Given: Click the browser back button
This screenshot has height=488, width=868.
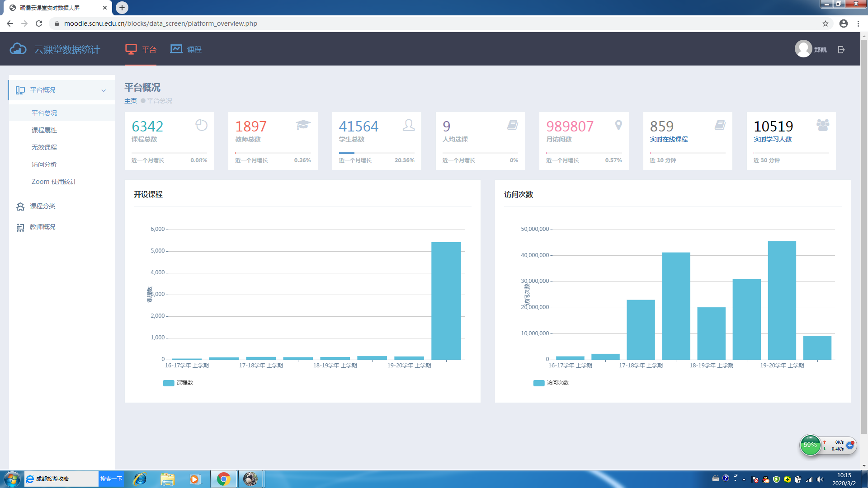Looking at the screenshot, I should (x=10, y=23).
